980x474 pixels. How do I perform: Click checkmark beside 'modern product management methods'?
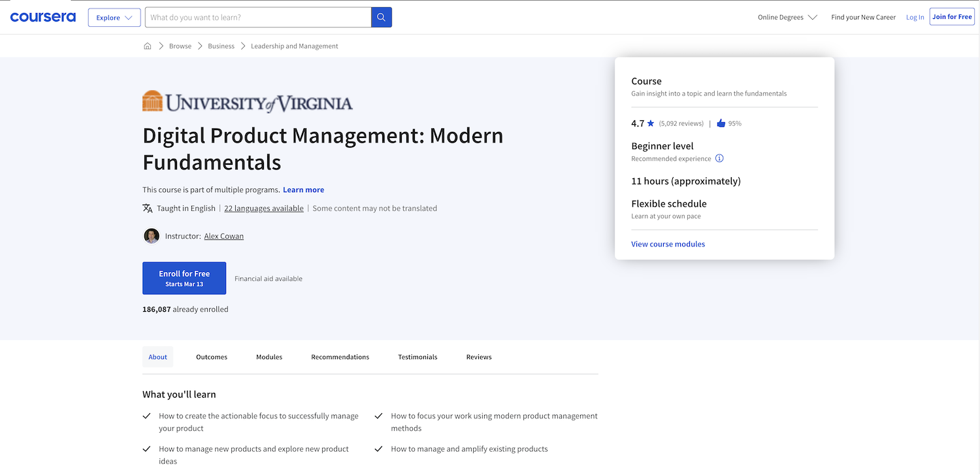[x=379, y=416]
